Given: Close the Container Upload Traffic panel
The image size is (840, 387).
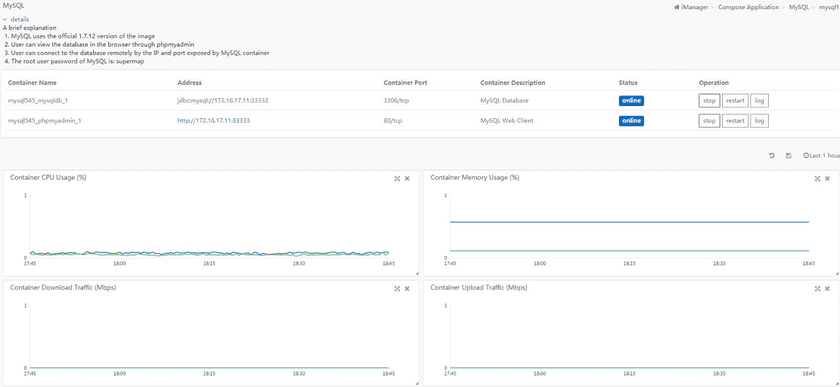Looking at the screenshot, I should (827, 288).
